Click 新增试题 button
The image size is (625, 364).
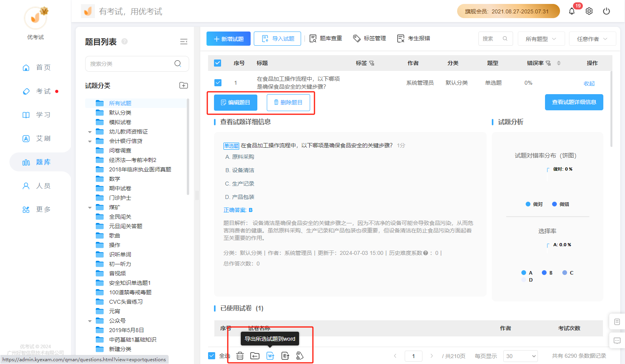pos(229,39)
